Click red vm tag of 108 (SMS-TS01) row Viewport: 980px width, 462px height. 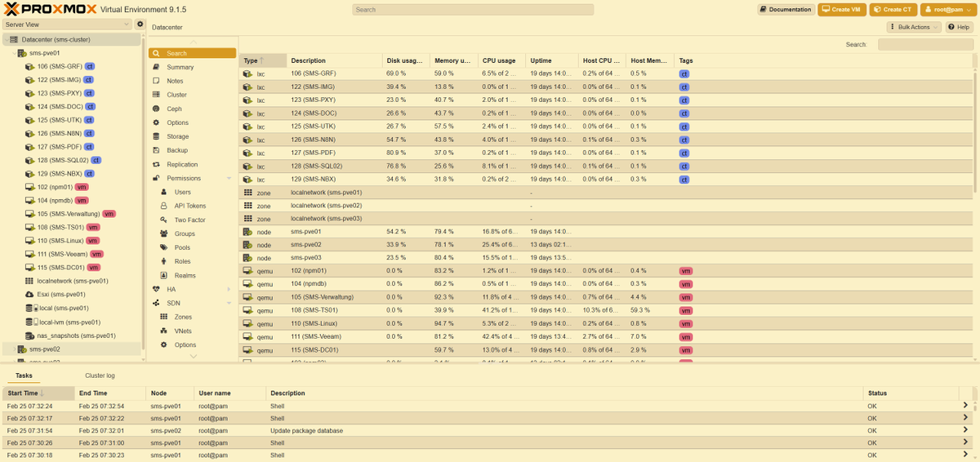tap(686, 311)
